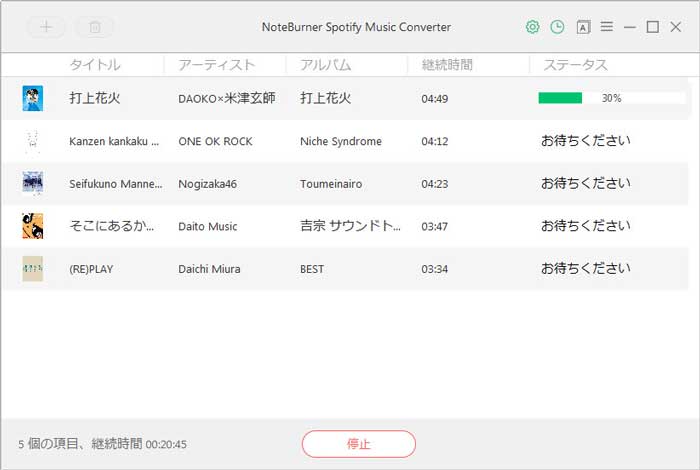
Task: Click the そこにあるか album art thumbnail
Action: [x=33, y=226]
